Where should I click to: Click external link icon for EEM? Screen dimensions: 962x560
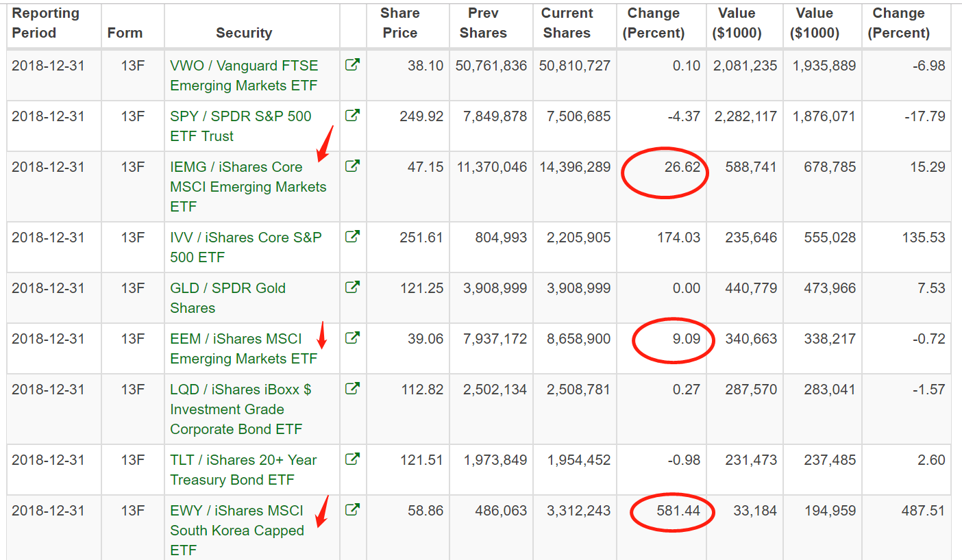click(352, 338)
